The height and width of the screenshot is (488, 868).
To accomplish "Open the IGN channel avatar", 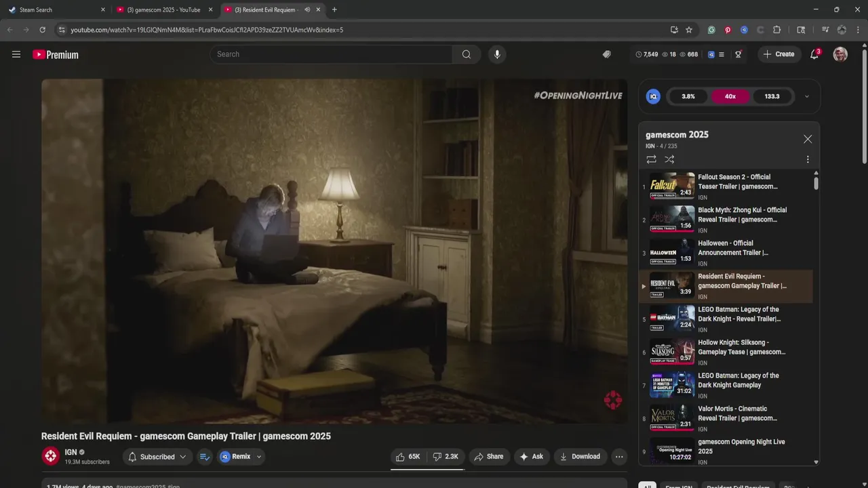I will [51, 456].
